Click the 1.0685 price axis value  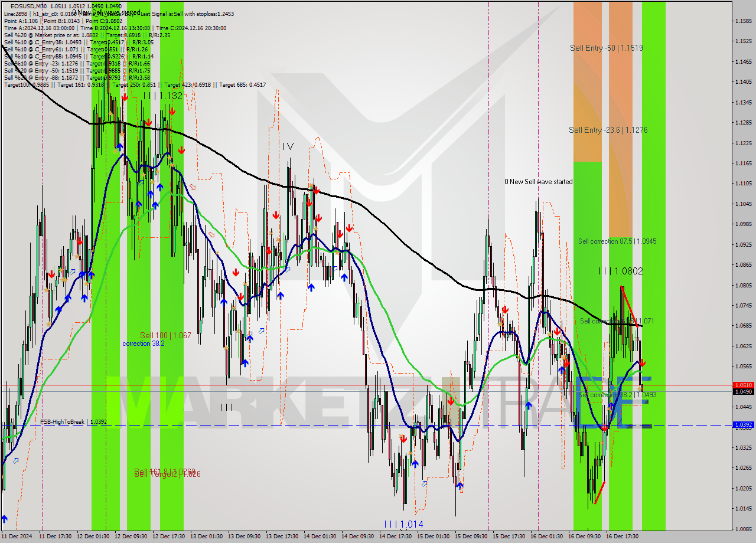pyautogui.click(x=743, y=326)
